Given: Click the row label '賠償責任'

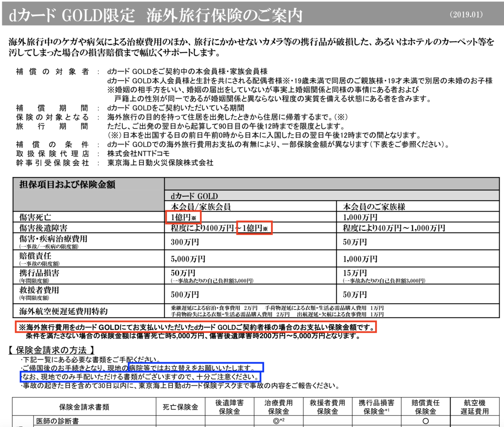Looking at the screenshot, I should click(35, 256).
